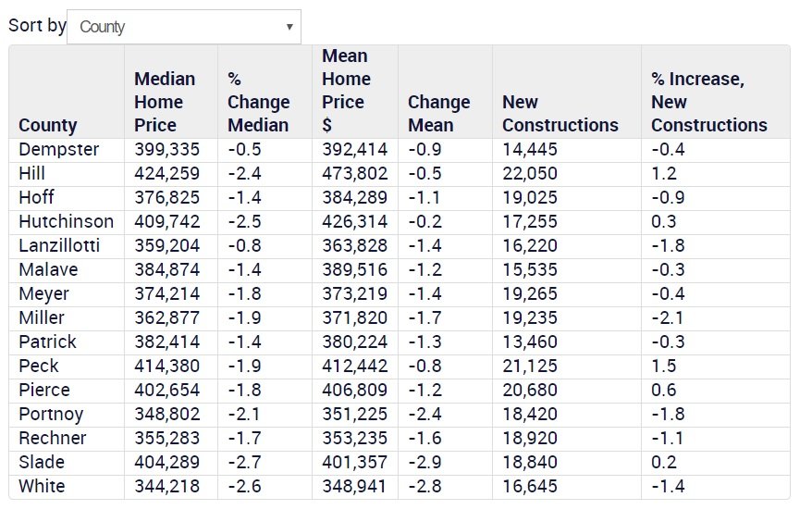
Task: Click the % Change Median header
Action: tap(259, 102)
